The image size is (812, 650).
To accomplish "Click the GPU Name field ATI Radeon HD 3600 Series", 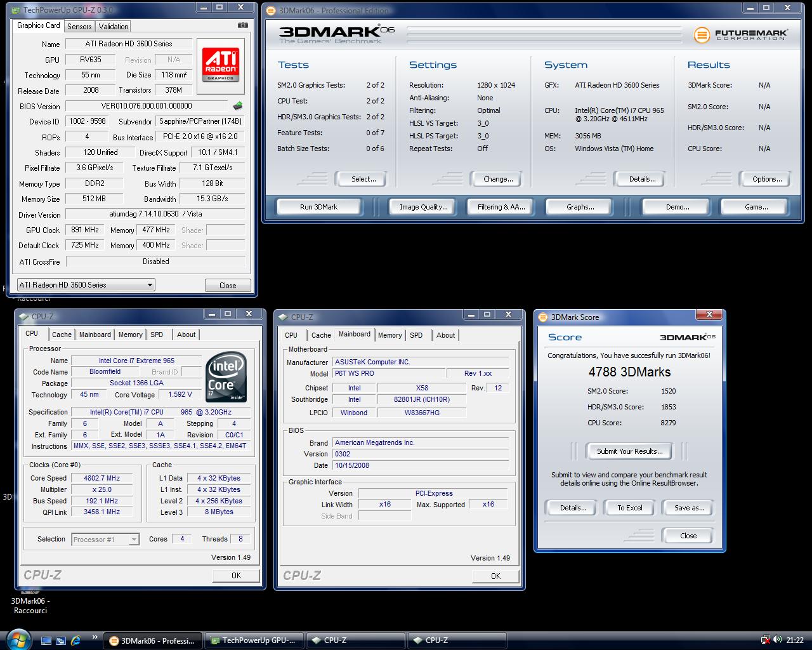I will (x=129, y=44).
